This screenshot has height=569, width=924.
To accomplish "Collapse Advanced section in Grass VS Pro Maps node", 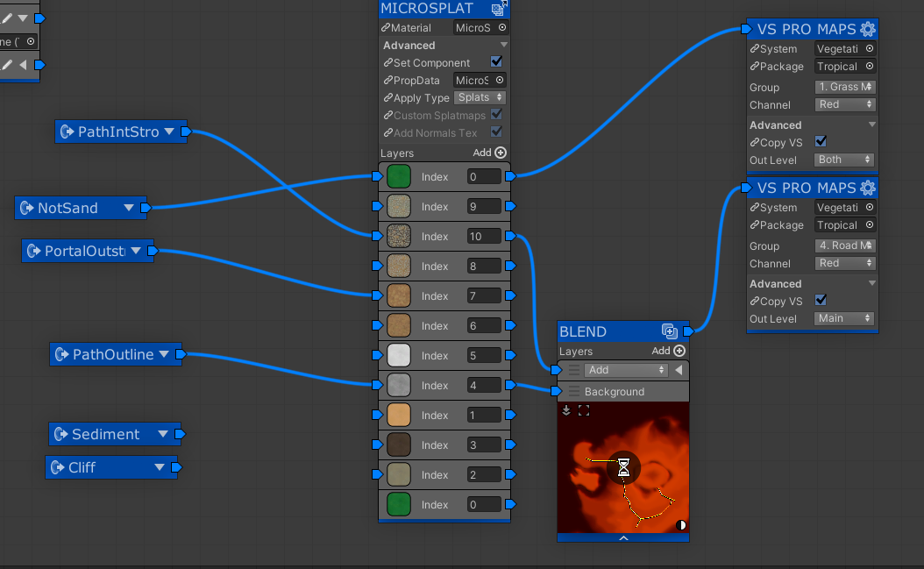I will click(872, 124).
